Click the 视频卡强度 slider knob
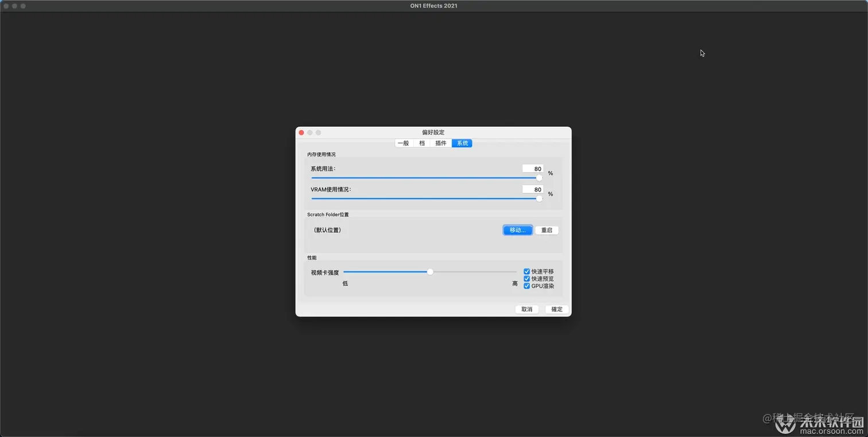868x437 pixels. pos(430,272)
